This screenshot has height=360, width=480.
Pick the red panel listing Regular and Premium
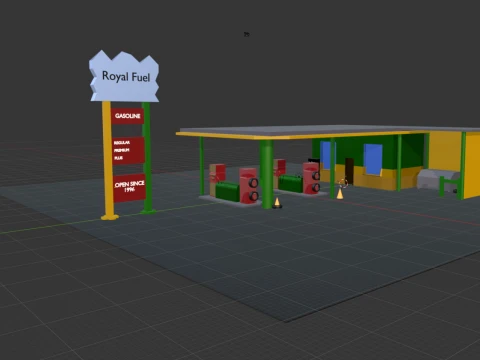[128, 150]
